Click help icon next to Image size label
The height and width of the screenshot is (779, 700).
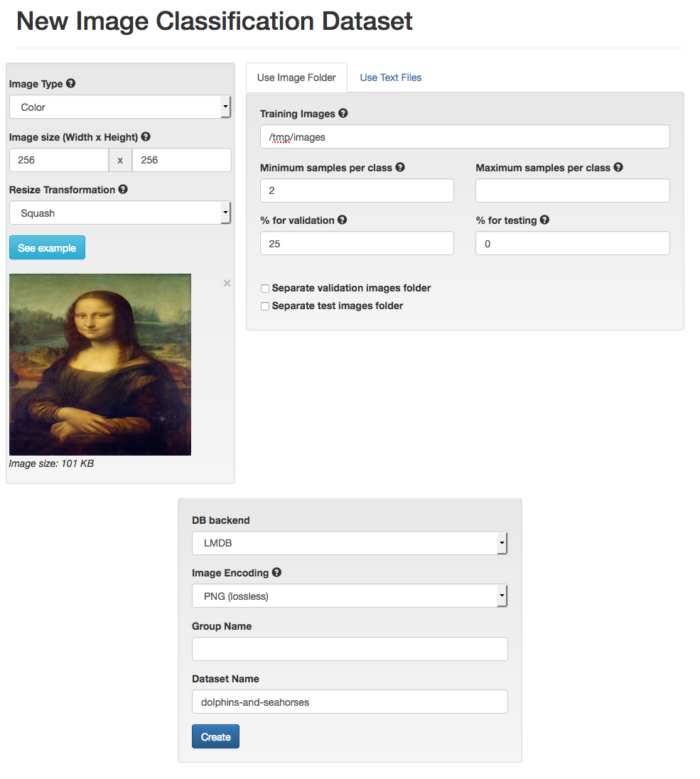(x=146, y=136)
